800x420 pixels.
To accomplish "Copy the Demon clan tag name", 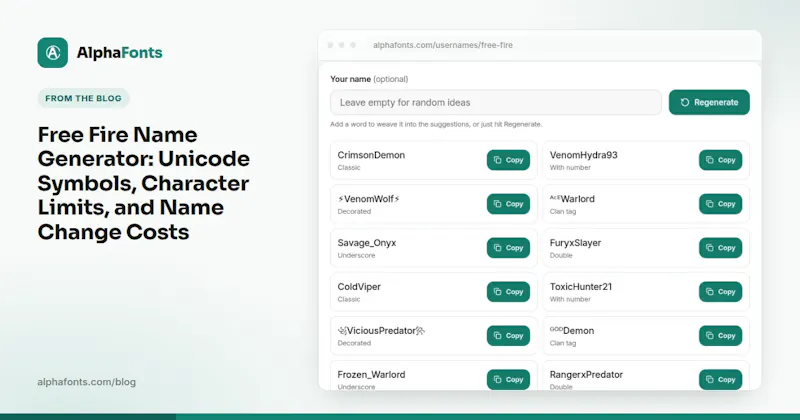I will pos(720,336).
